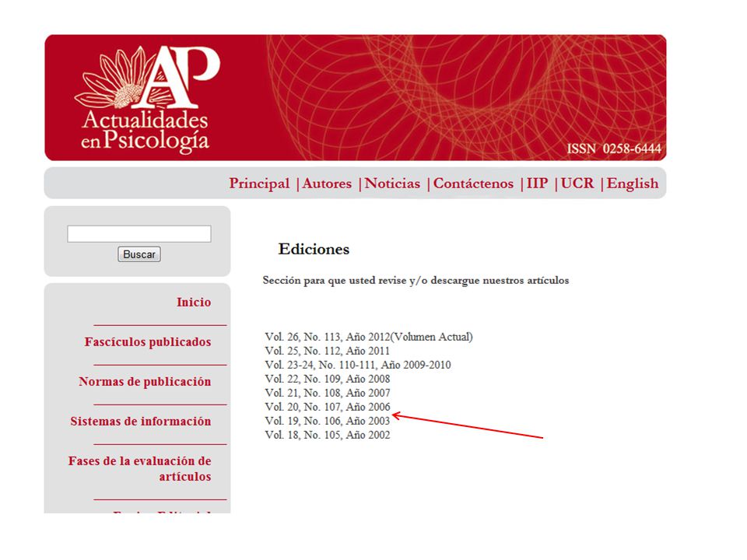
Task: Focus the search text field
Action: coord(139,234)
